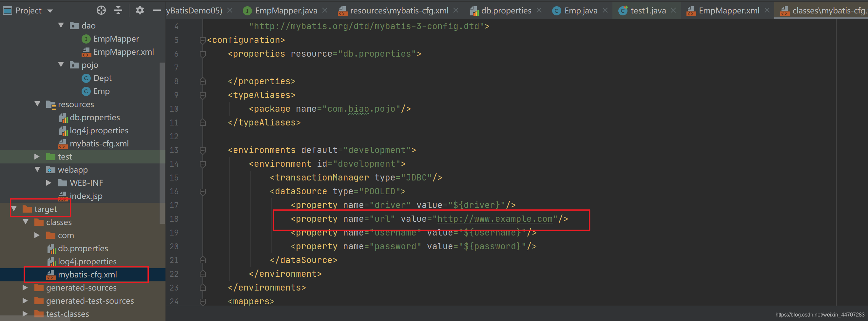Open log4j.properties under resources

pos(94,130)
